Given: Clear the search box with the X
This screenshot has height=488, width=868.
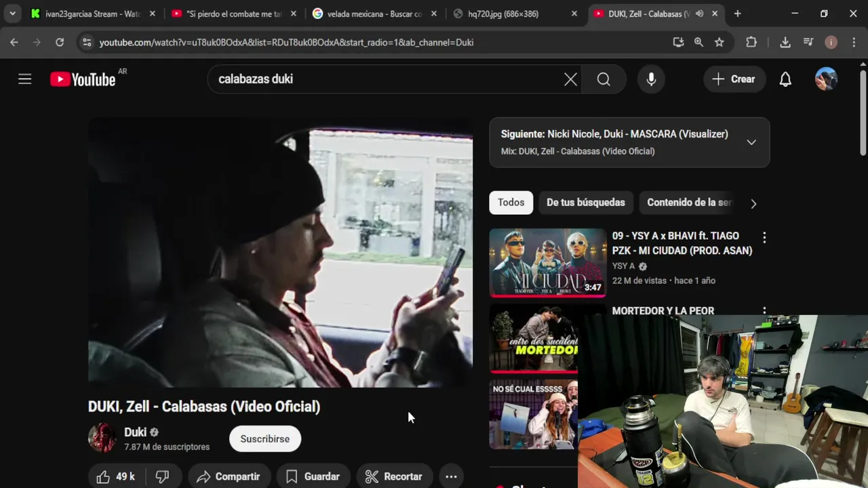Looking at the screenshot, I should coord(571,79).
